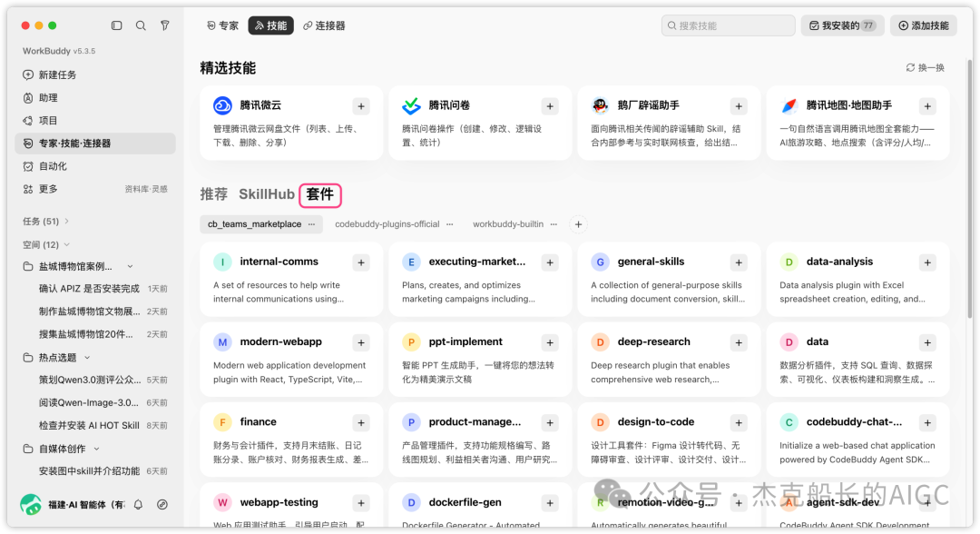This screenshot has width=980, height=534.
Task: Open the 连接器 tab
Action: pos(324,25)
